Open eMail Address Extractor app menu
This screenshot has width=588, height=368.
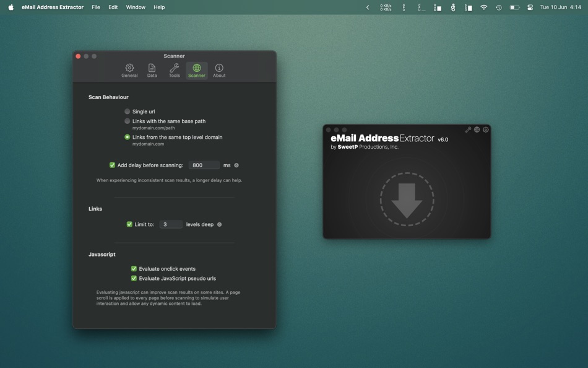[x=53, y=7]
